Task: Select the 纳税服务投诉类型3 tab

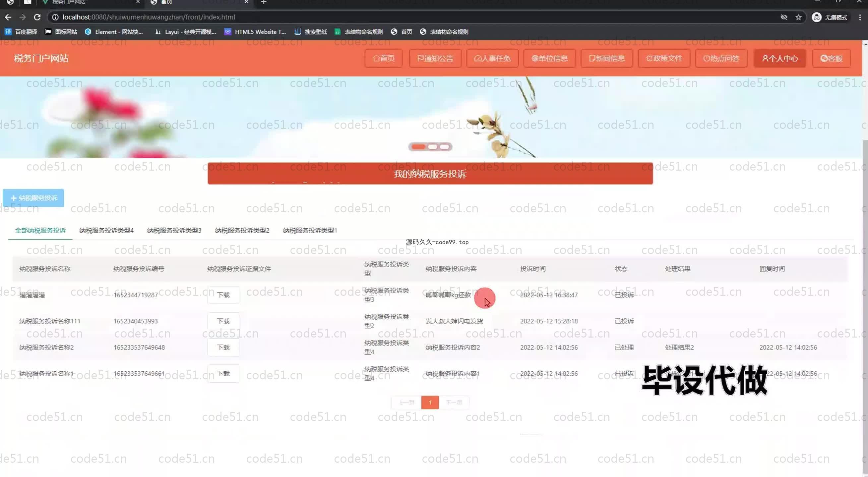Action: [174, 230]
